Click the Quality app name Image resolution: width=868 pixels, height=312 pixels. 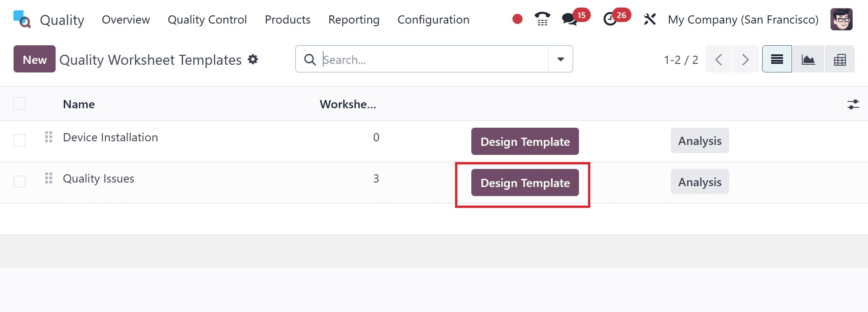click(62, 20)
